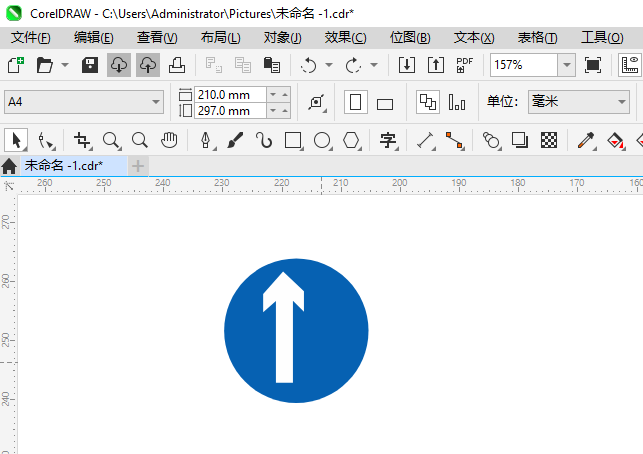This screenshot has width=643, height=454.
Task: Select the Interactive Fill bucket tool
Action: pyautogui.click(x=615, y=141)
